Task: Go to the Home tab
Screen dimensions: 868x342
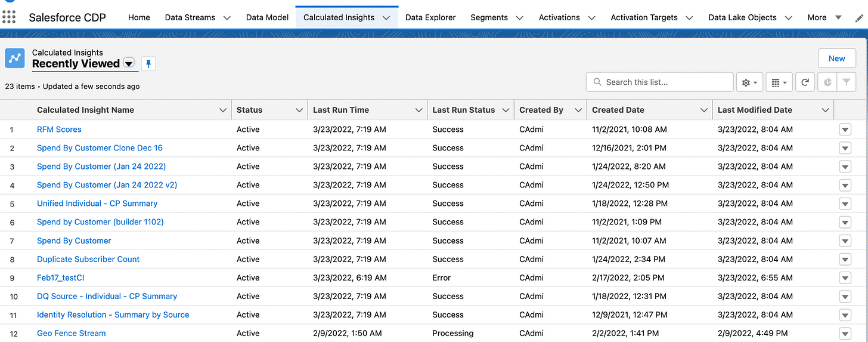Action: [139, 17]
